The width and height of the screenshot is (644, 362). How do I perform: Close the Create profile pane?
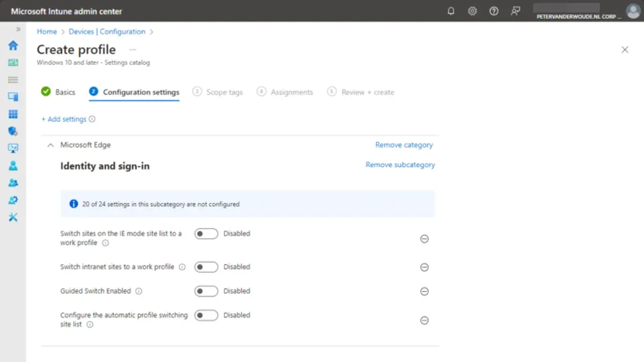pos(625,50)
